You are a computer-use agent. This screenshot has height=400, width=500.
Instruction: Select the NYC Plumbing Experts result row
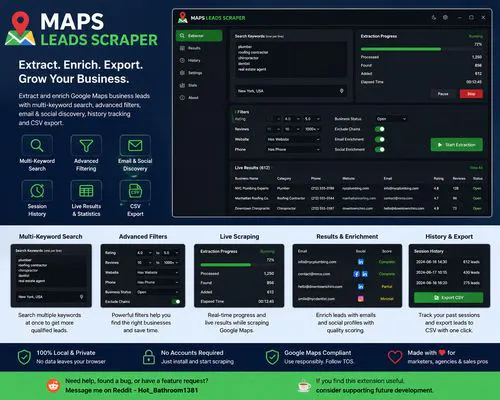[x=358, y=188]
